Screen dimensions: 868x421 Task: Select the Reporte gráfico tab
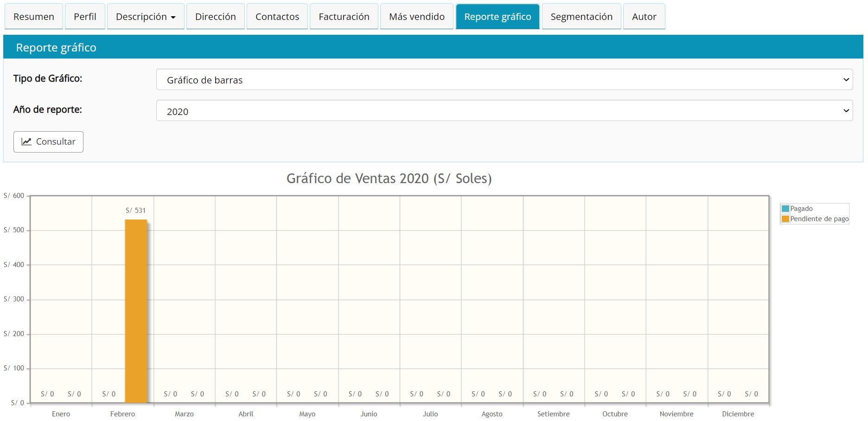tap(498, 17)
